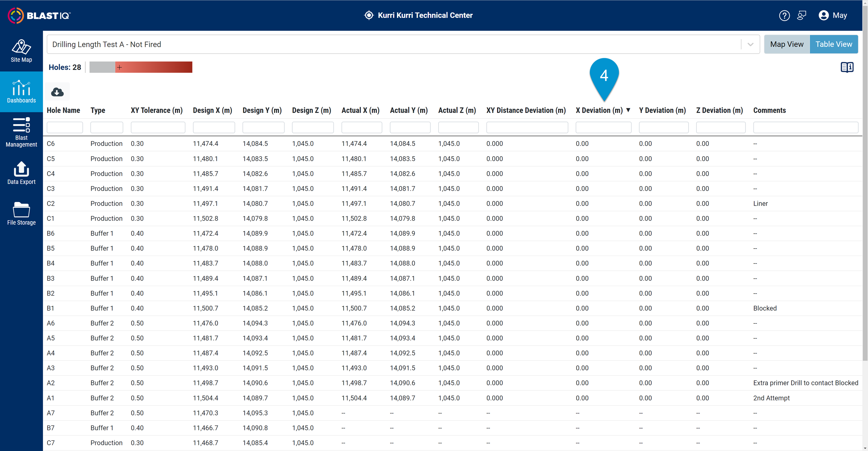Sort by Design Y (m) column
868x451 pixels.
click(262, 110)
